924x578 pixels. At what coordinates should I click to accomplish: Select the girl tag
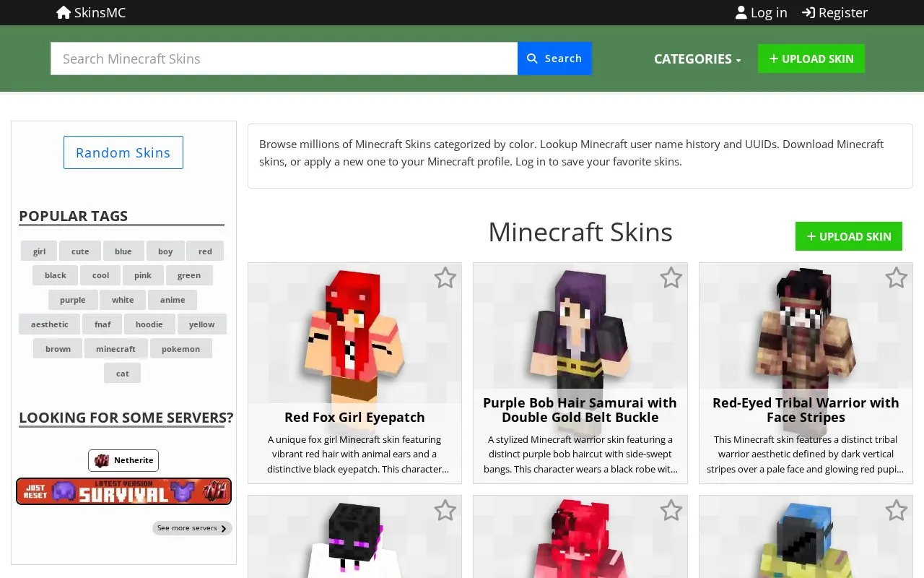pos(39,251)
